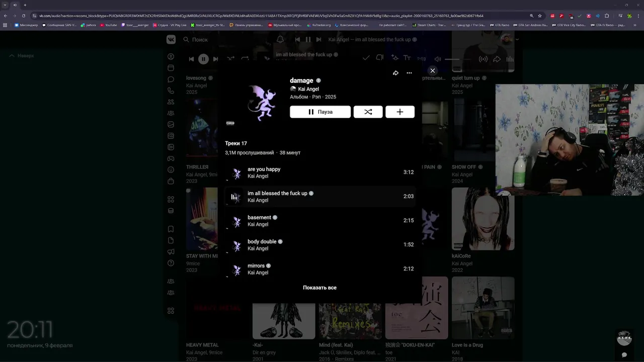The width and height of the screenshot is (644, 362).
Task: Open the three-dots menu of damage album
Action: point(409,73)
